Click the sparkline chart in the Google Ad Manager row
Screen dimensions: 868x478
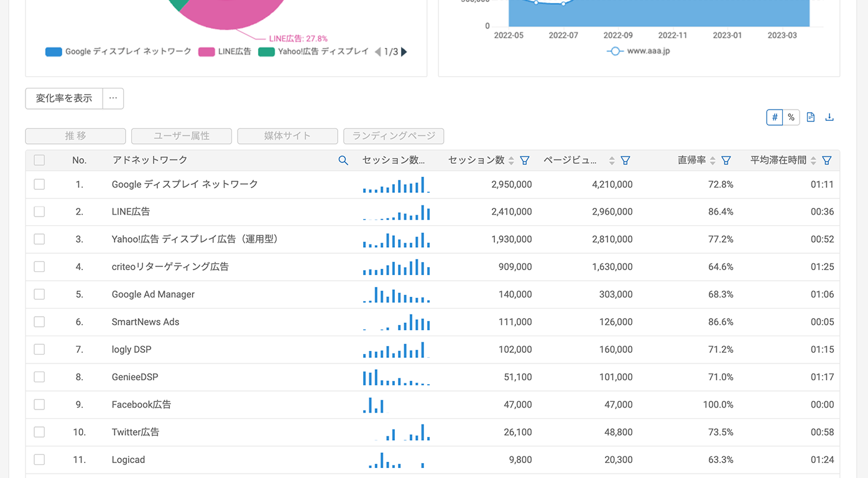396,294
